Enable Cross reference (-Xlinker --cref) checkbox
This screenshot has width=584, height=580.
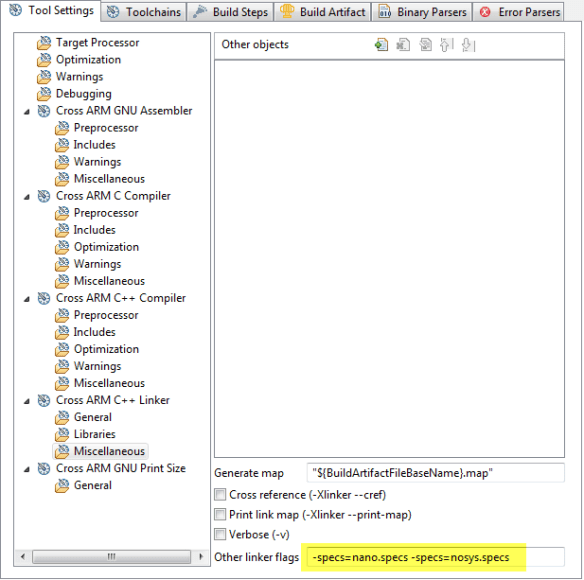click(220, 495)
